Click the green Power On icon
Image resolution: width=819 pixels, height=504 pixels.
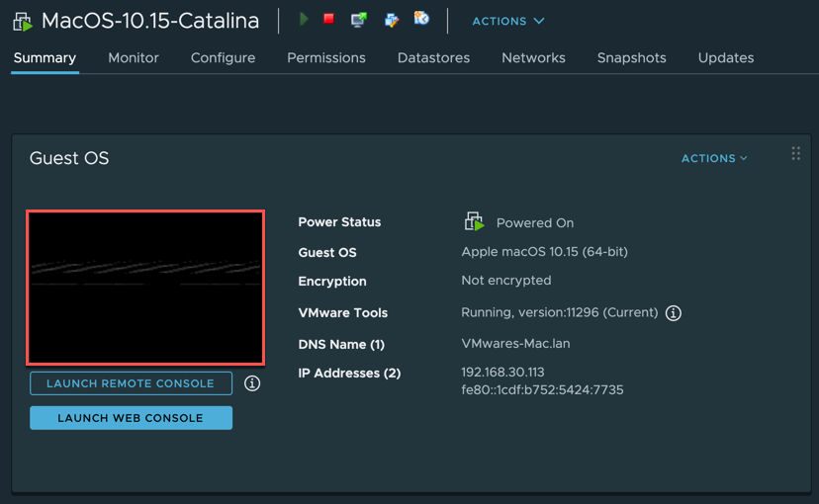click(304, 20)
